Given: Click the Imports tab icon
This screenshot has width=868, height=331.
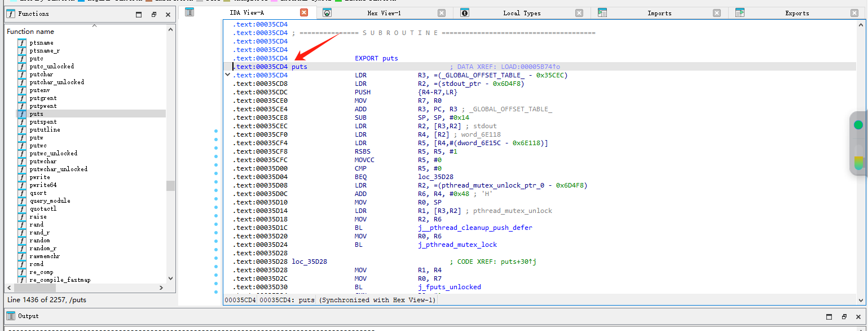Looking at the screenshot, I should (602, 12).
